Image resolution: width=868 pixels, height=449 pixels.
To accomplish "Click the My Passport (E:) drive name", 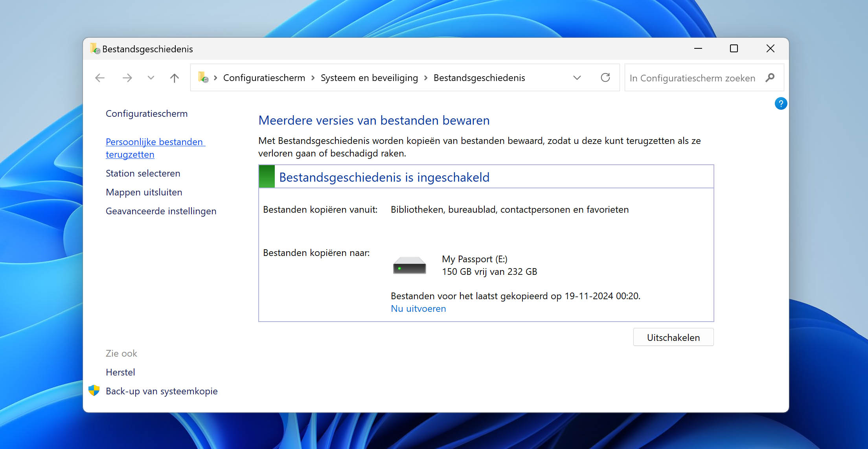I will [474, 259].
